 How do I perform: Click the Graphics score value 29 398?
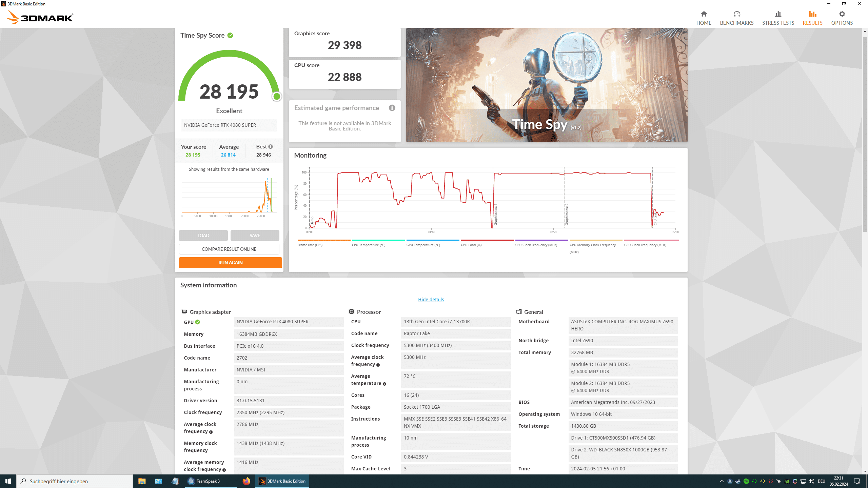(345, 45)
